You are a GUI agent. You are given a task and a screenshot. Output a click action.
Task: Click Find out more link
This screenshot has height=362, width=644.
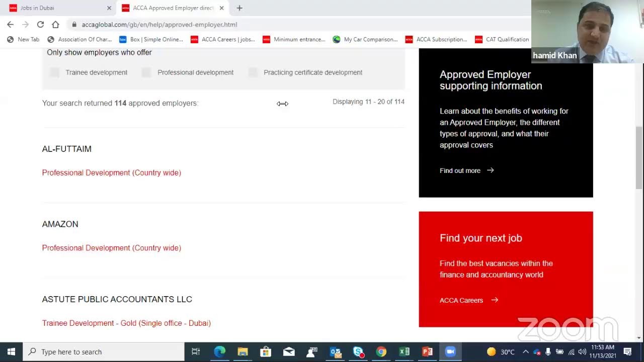pos(460,170)
